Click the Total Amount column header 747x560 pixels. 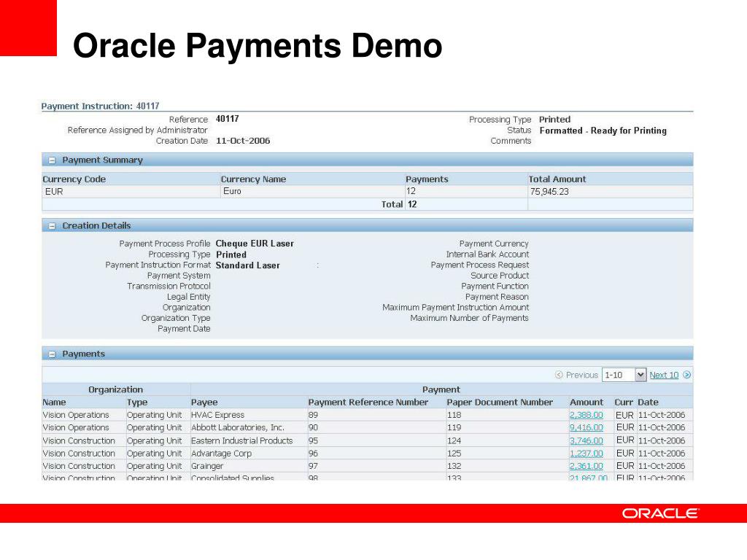pyautogui.click(x=557, y=179)
